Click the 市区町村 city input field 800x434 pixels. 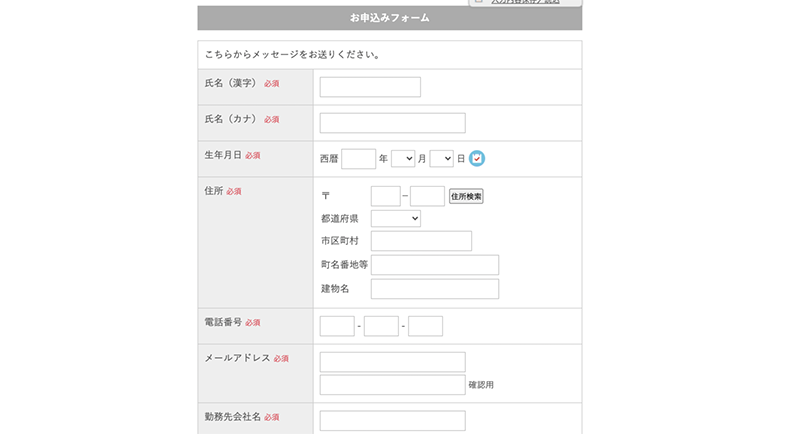click(x=421, y=241)
